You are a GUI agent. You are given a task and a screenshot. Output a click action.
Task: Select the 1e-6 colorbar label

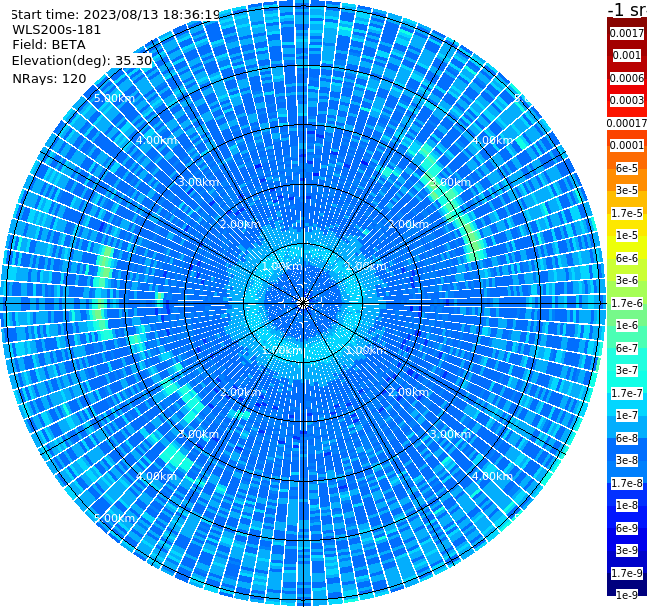(x=627, y=325)
